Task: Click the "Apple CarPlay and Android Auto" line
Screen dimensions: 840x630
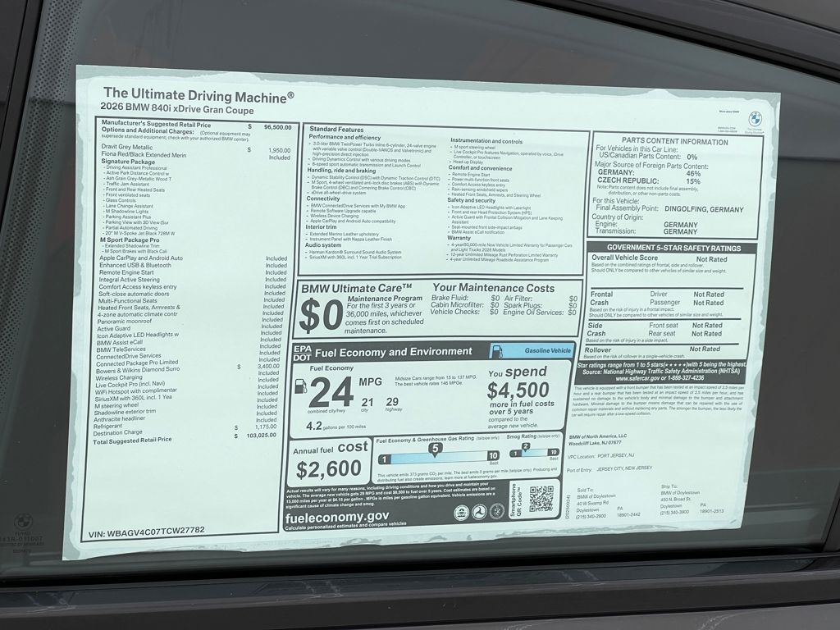Action: [x=141, y=258]
